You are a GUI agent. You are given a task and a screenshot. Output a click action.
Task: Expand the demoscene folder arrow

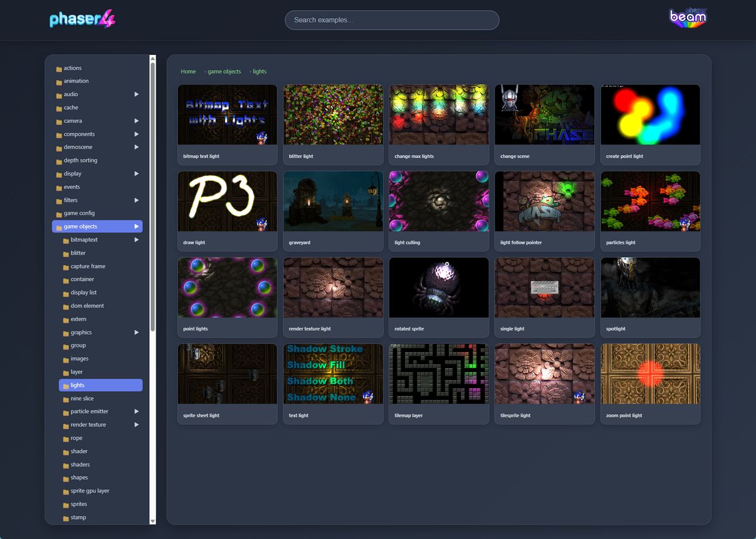pyautogui.click(x=136, y=147)
